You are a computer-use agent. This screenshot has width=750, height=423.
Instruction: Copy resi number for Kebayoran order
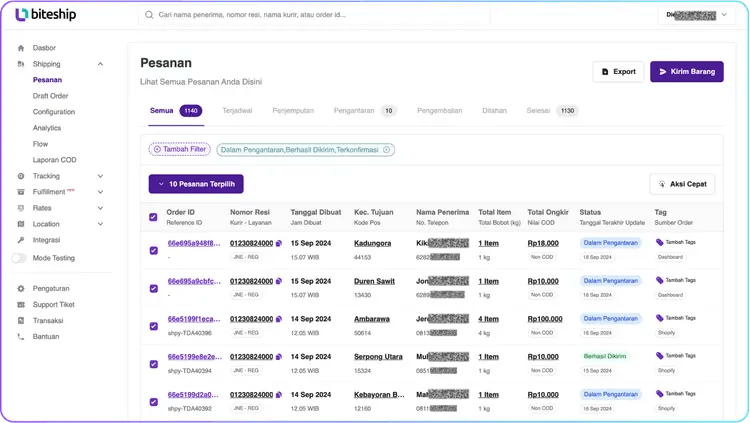(x=278, y=394)
